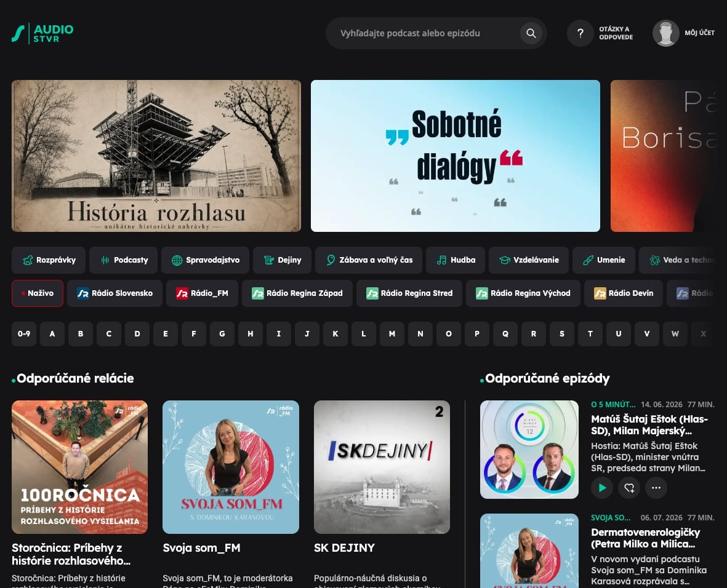The width and height of the screenshot is (727, 588).
Task: Open the Môj účet profile avatar
Action: point(665,33)
